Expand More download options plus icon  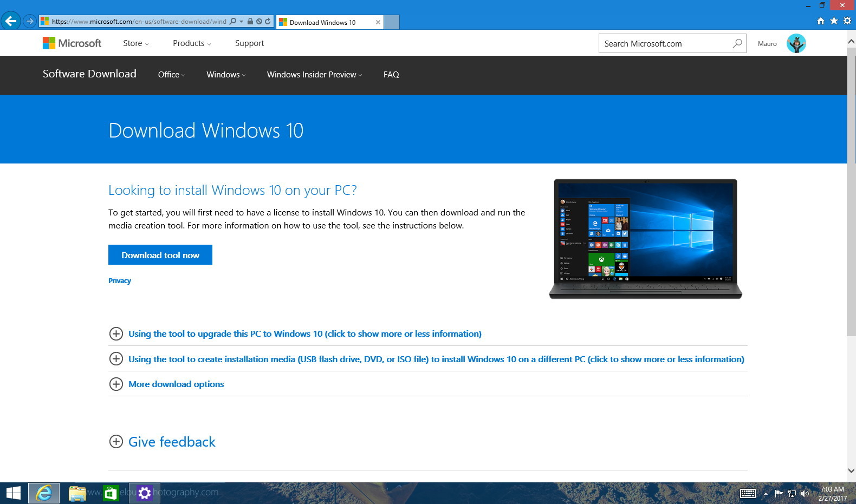[116, 384]
